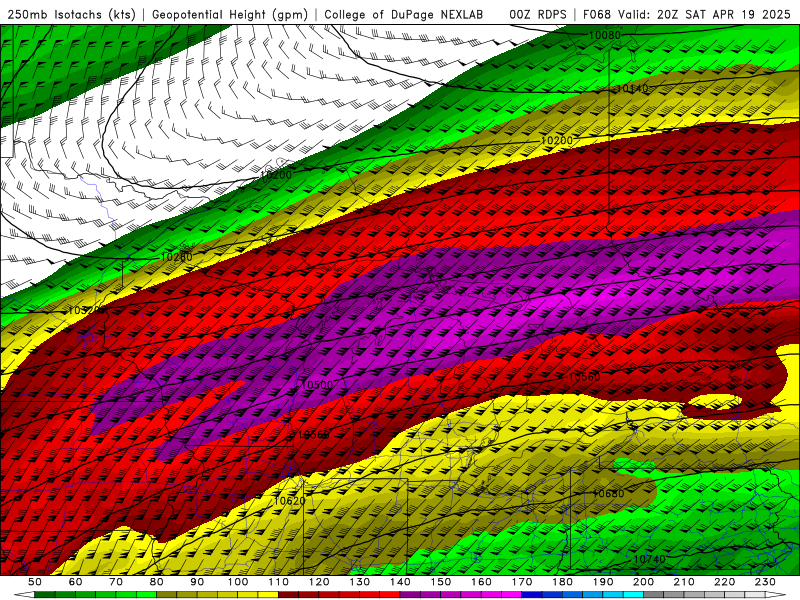Screen dimensions: 800x600
Task: Pick the dark blue swatch just after 170
Action: click(532, 594)
